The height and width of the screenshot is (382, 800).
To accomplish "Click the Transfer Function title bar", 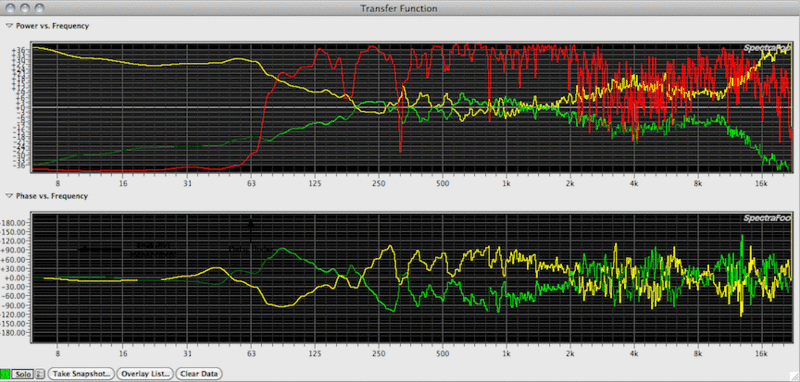I will pos(399,8).
